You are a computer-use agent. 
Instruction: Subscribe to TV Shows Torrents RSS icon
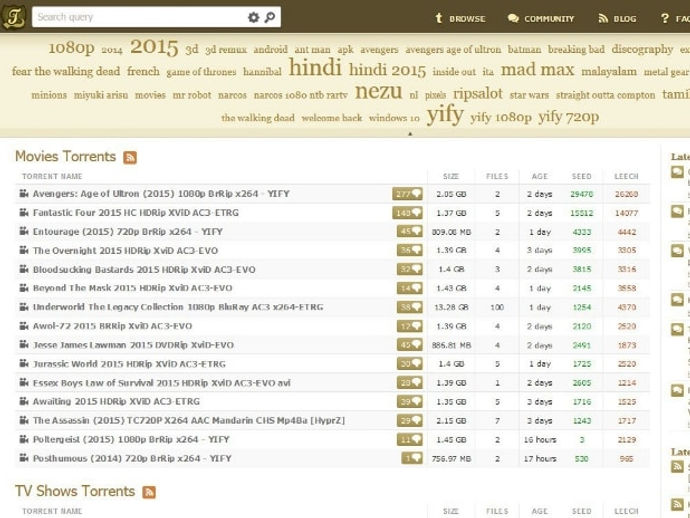tap(149, 492)
